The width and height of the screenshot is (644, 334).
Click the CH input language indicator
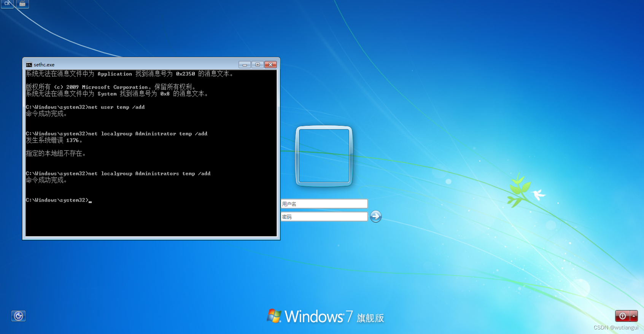coord(7,4)
